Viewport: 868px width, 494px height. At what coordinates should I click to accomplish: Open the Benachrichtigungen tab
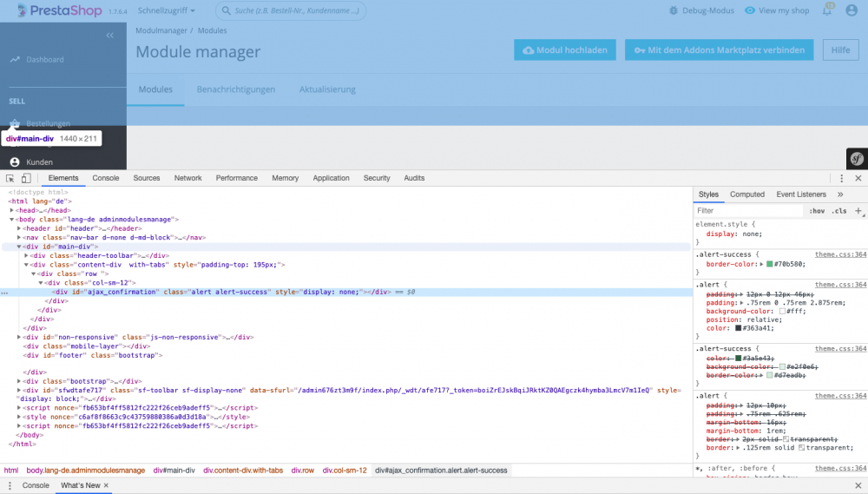point(235,89)
